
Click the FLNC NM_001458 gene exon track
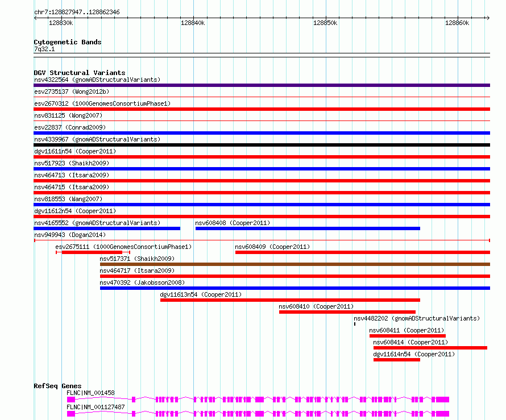(x=258, y=400)
